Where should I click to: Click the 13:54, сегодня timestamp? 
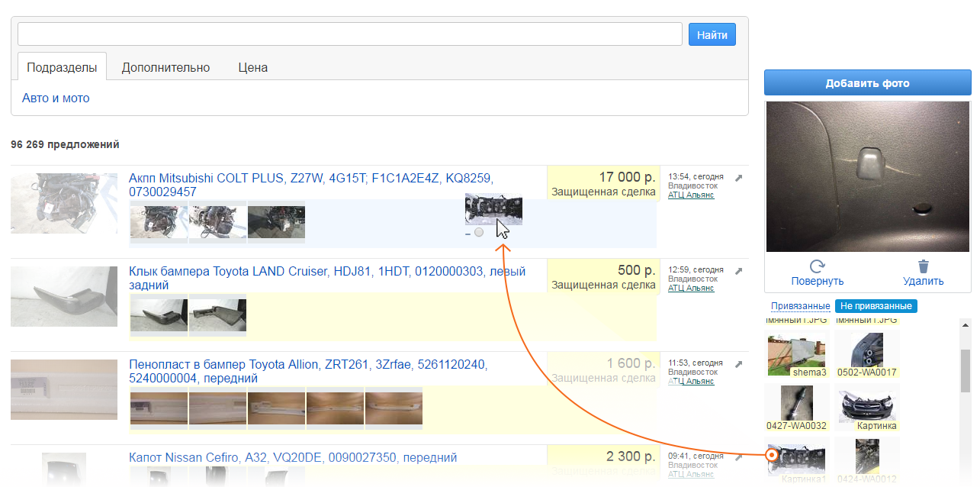pos(696,176)
